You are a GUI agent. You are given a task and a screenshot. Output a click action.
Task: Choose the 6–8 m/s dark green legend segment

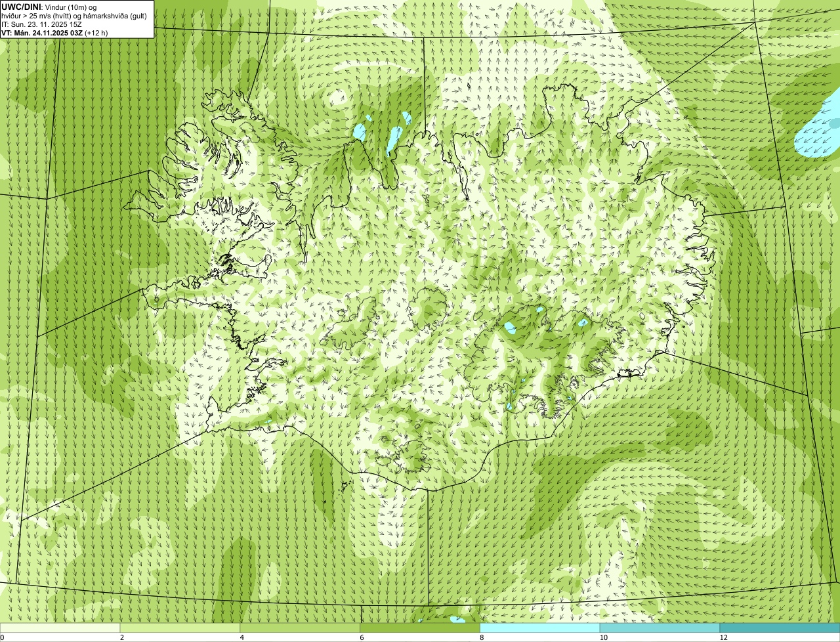coord(421,628)
